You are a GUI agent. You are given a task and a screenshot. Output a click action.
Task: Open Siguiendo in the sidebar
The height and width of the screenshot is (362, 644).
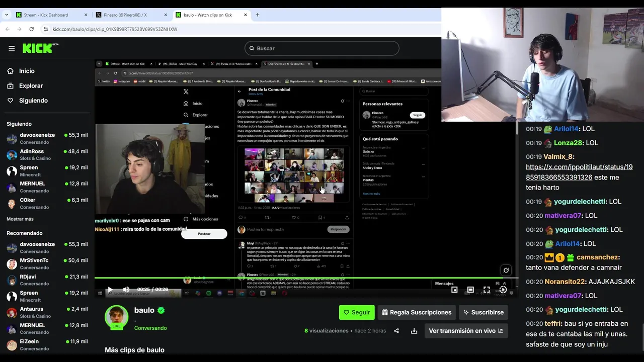click(33, 101)
